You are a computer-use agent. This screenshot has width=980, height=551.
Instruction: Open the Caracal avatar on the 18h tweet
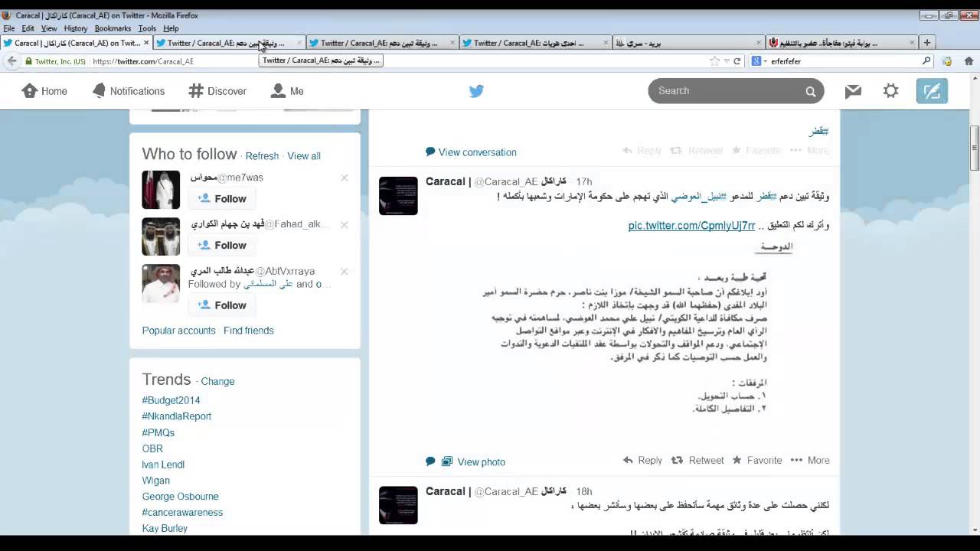398,505
